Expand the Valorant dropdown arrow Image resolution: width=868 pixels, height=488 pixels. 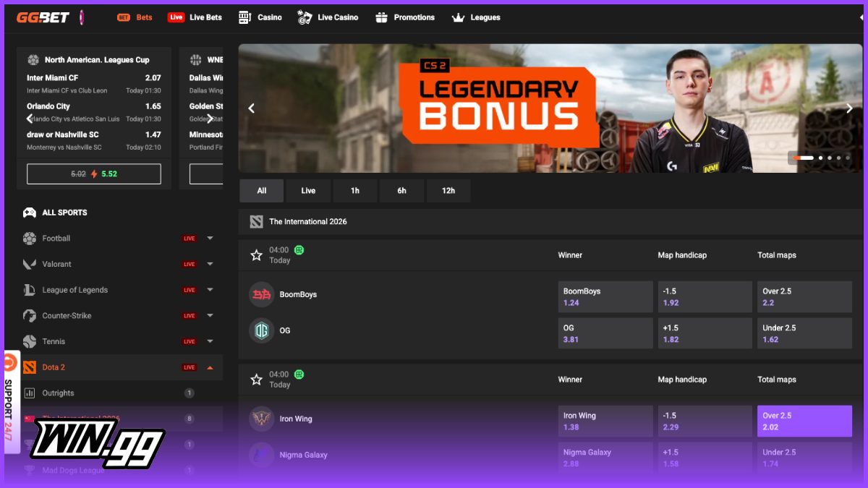[210, 265]
